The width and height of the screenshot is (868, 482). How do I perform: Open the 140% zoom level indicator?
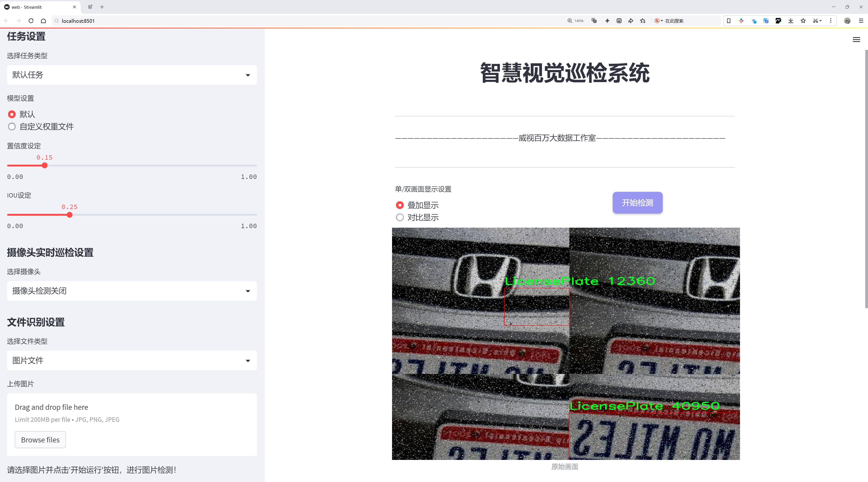tap(575, 20)
